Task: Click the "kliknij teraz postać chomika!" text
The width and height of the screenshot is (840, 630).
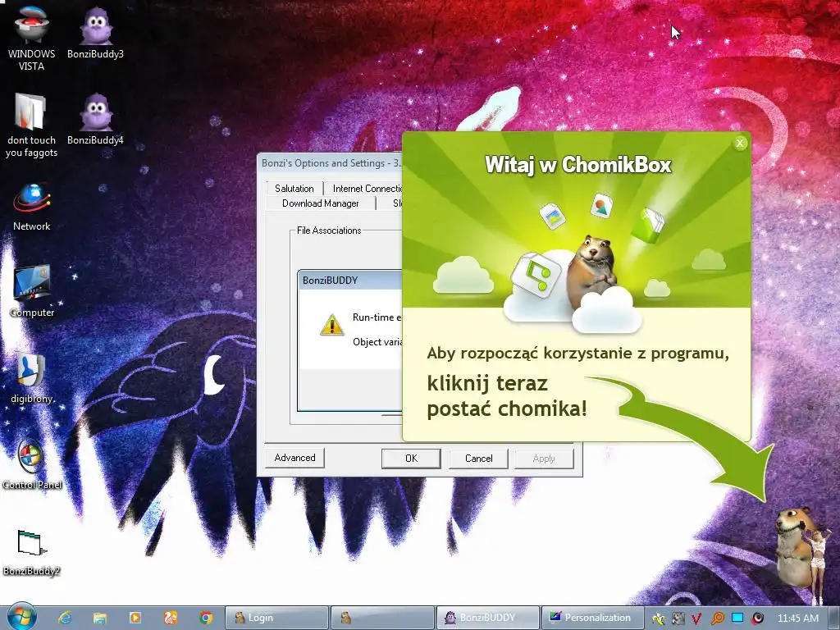Action: [507, 396]
